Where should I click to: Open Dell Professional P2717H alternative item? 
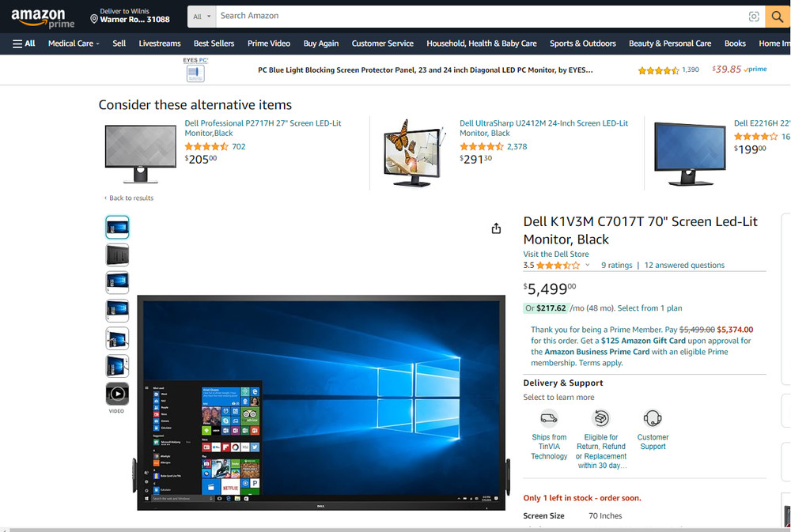pyautogui.click(x=263, y=128)
